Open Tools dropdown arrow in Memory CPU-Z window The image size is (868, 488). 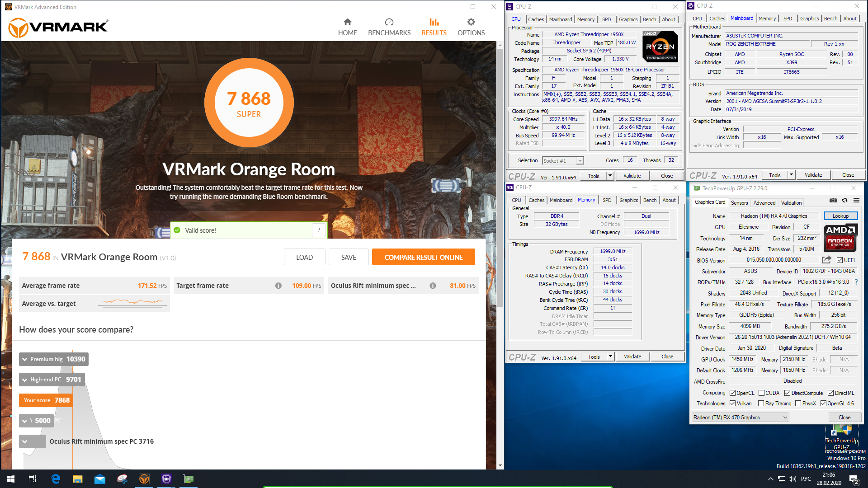[x=610, y=357]
